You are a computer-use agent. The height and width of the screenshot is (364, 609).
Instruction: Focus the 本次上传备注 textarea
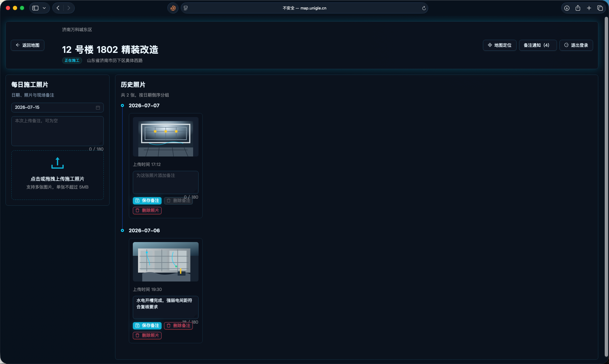[58, 131]
